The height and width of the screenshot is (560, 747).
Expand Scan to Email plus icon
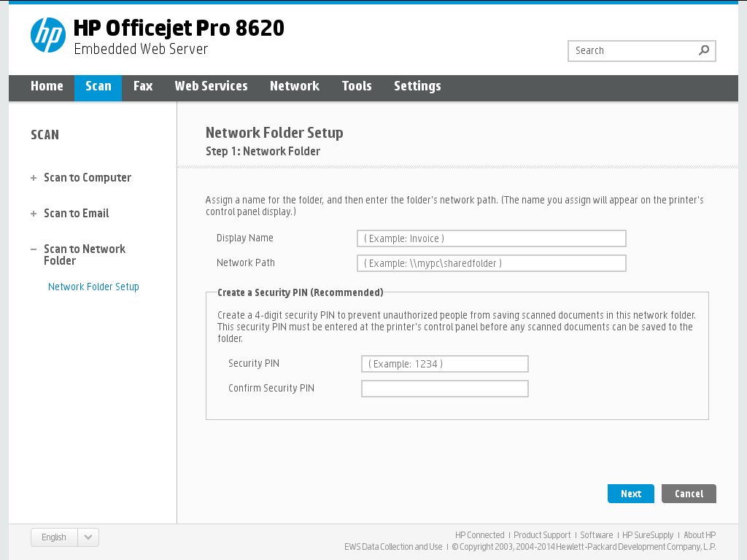pyautogui.click(x=34, y=214)
